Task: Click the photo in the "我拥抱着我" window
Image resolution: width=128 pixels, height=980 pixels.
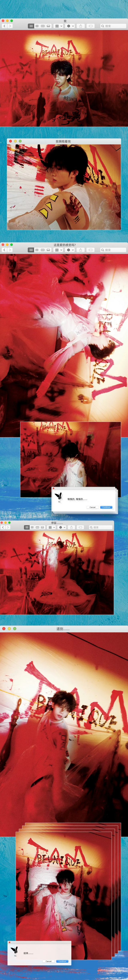Action: 64,187
